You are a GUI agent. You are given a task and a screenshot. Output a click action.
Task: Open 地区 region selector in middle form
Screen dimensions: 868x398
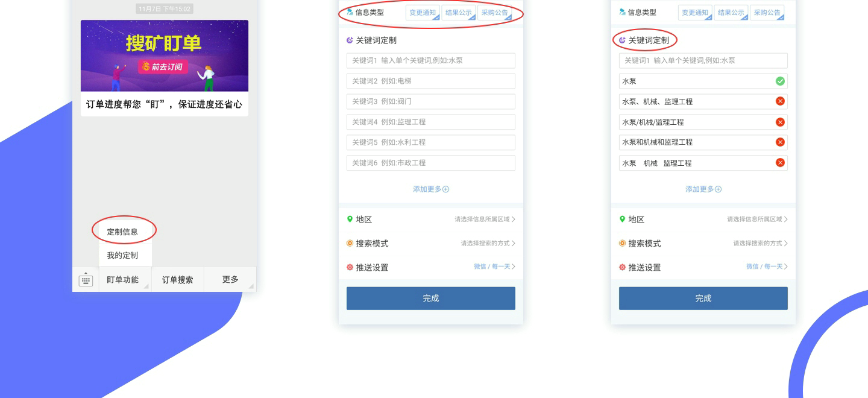pos(431,220)
